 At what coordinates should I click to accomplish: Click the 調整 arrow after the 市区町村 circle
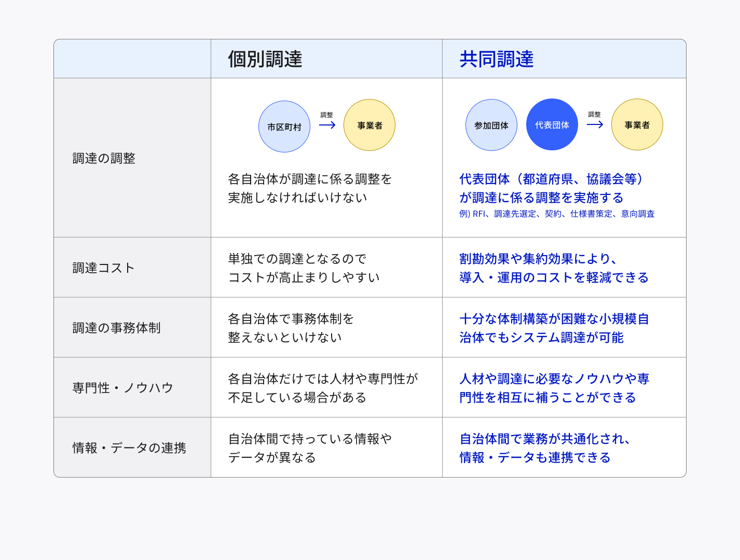pyautogui.click(x=327, y=124)
